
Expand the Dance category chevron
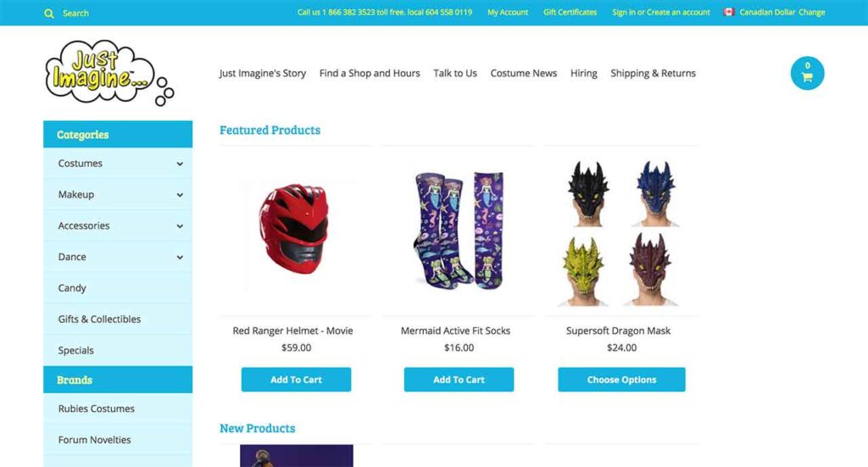pos(180,258)
